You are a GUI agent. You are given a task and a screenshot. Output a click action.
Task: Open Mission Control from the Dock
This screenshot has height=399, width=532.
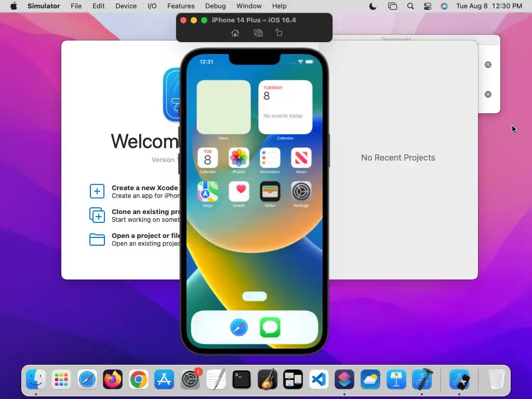293,379
